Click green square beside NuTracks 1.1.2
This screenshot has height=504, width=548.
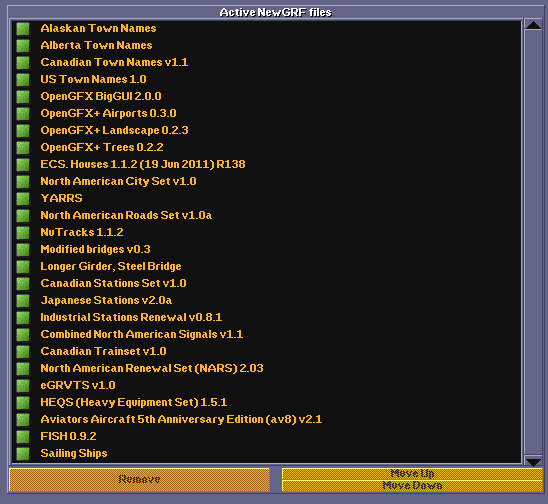pos(23,233)
